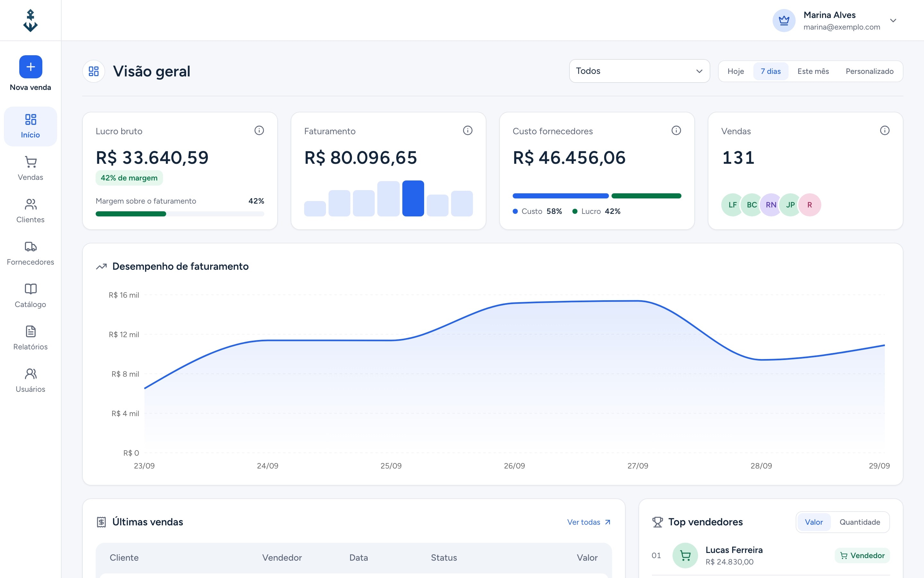Click the JP seller avatar
The height and width of the screenshot is (578, 924).
(x=790, y=205)
